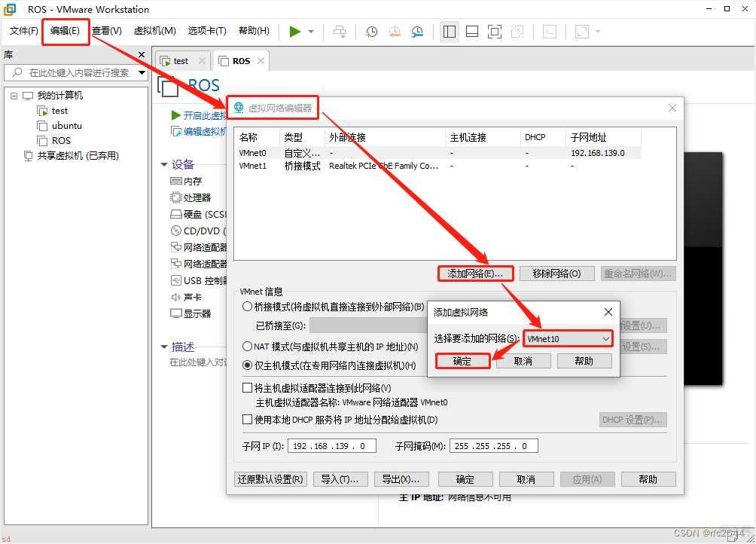Open the stretch display options arrow
The height and width of the screenshot is (544, 756).
pos(598,32)
